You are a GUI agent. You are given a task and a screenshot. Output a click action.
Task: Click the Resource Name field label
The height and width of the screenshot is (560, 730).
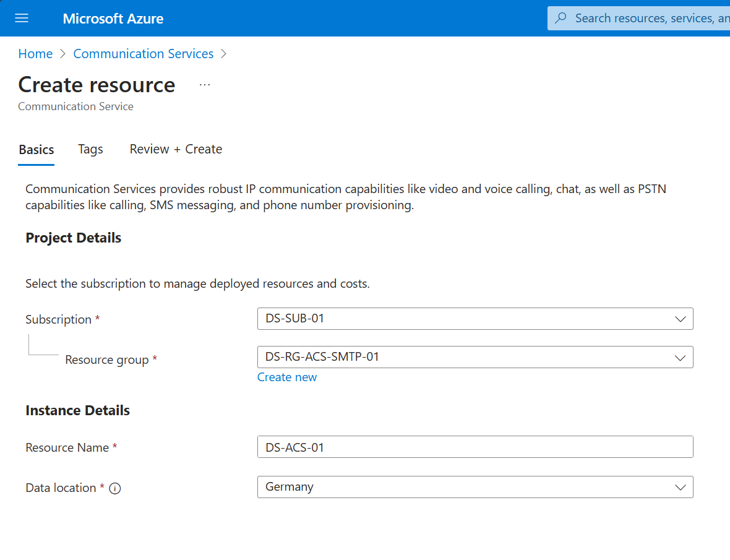click(x=67, y=448)
